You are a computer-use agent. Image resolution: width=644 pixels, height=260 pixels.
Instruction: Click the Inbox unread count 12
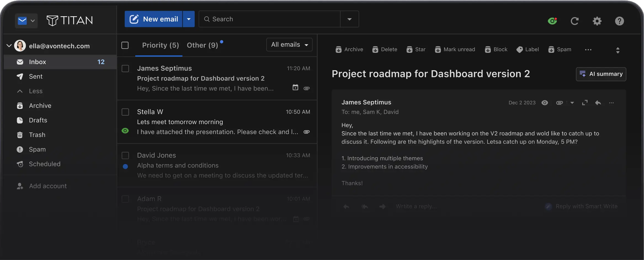click(101, 62)
